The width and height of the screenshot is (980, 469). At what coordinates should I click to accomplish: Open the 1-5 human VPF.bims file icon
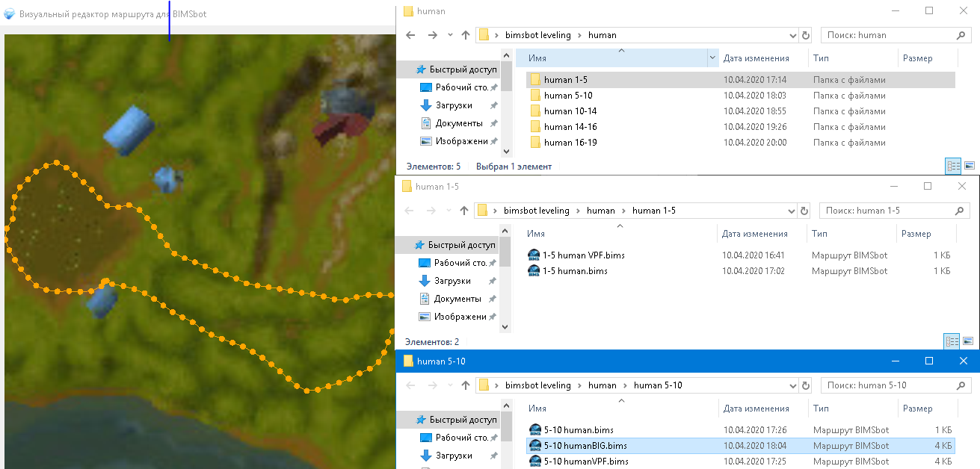point(534,255)
